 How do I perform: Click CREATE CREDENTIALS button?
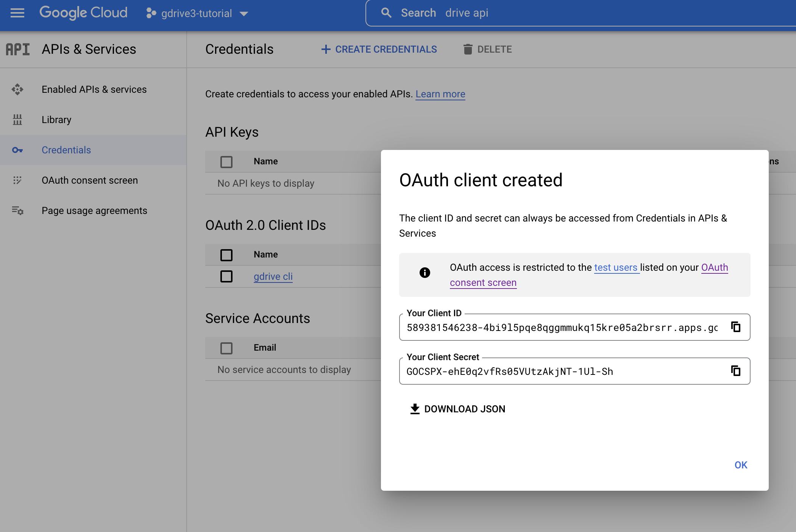pyautogui.click(x=379, y=49)
